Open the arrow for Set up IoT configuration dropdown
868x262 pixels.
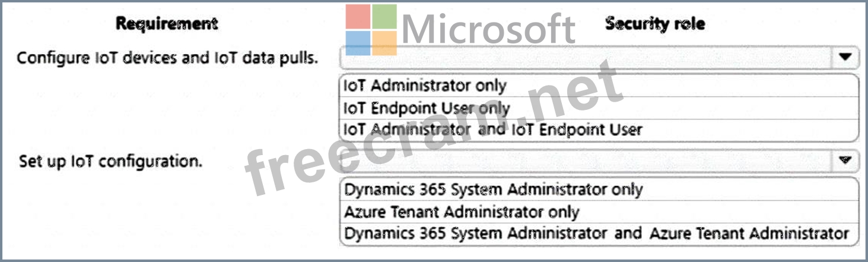click(x=845, y=160)
